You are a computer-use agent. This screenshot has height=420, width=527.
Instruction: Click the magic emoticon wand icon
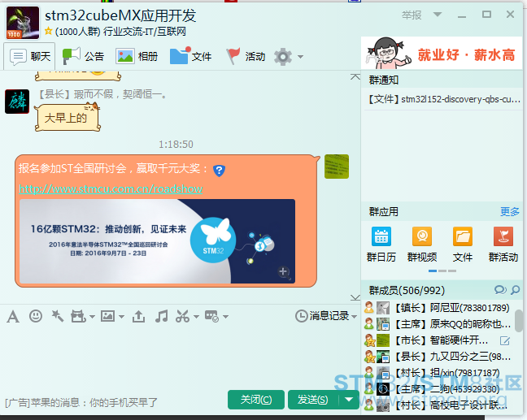tap(58, 316)
